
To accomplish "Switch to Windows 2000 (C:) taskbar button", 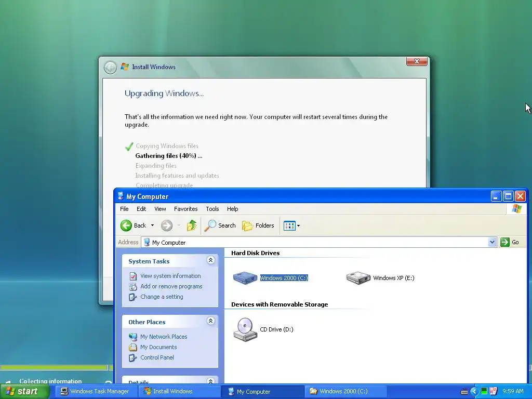I will tap(345, 392).
